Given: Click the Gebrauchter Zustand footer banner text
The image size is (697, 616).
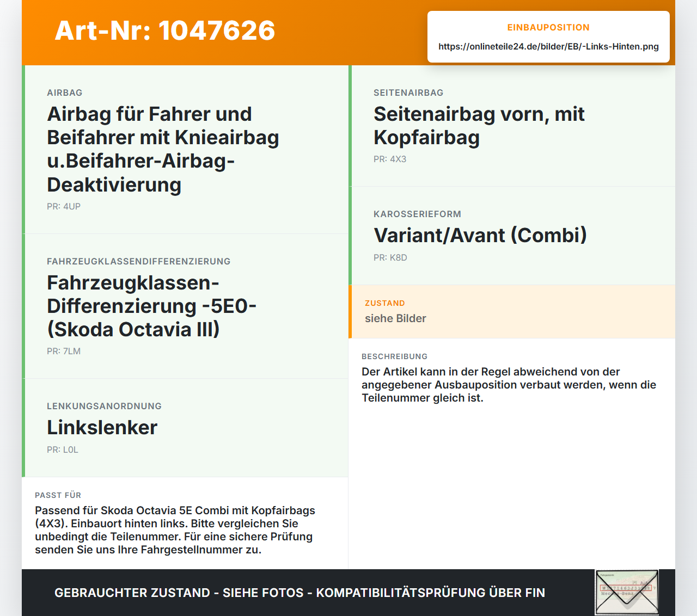Looking at the screenshot, I should (x=299, y=593).
